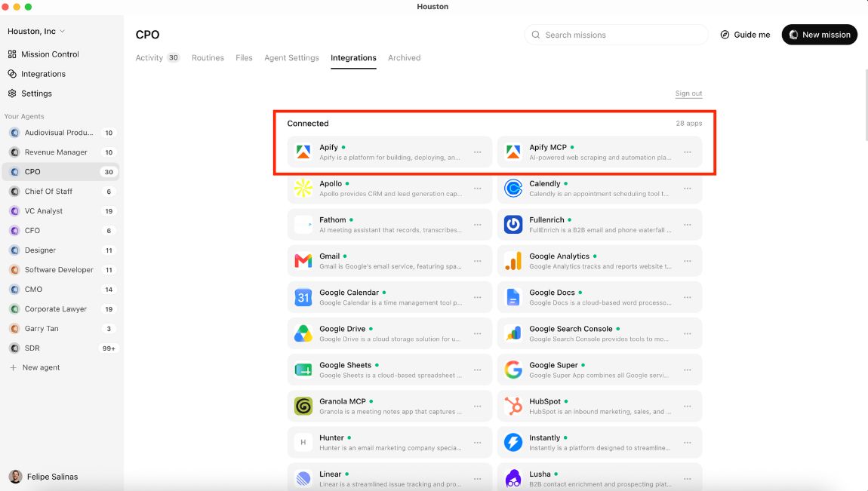Switch to the Archived tab
Image resolution: width=868 pixels, height=491 pixels.
(404, 57)
